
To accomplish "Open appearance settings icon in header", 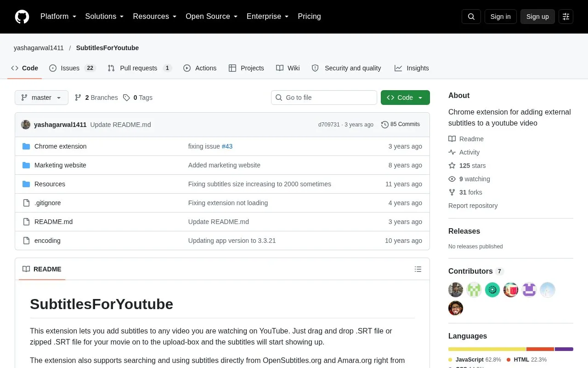I will coord(566,17).
